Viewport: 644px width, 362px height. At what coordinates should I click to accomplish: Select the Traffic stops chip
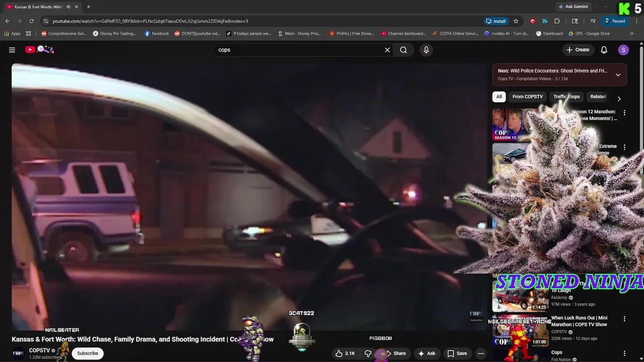567,97
